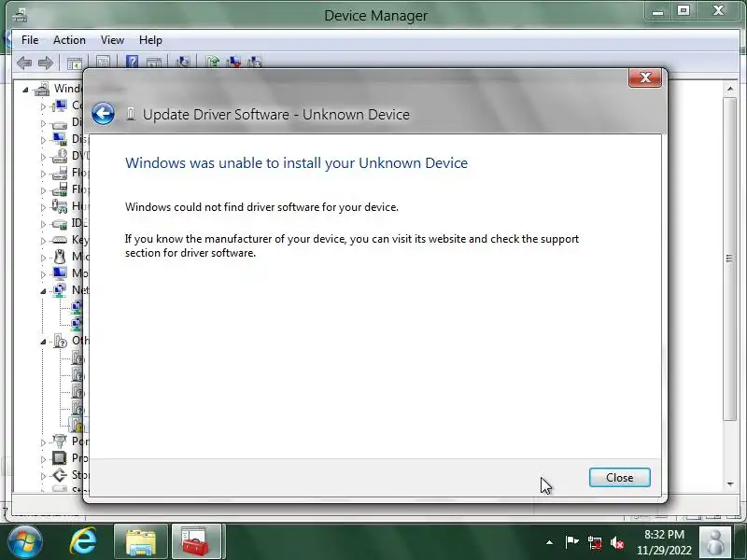Select the Other devices question-mark icon
This screenshot has width=747, height=560.
click(60, 341)
